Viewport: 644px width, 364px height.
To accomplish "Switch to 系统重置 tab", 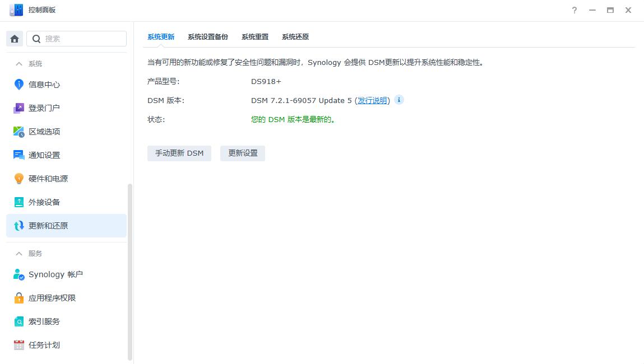I will (254, 37).
